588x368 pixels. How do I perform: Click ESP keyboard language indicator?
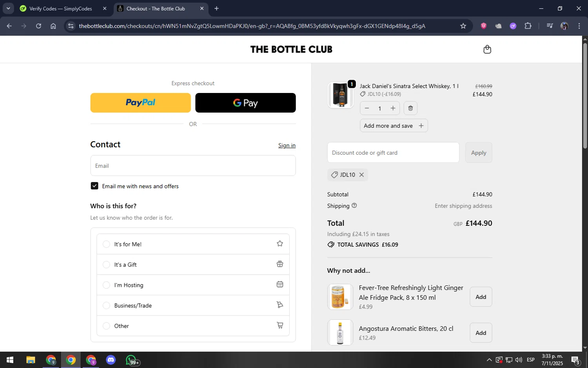(531, 360)
